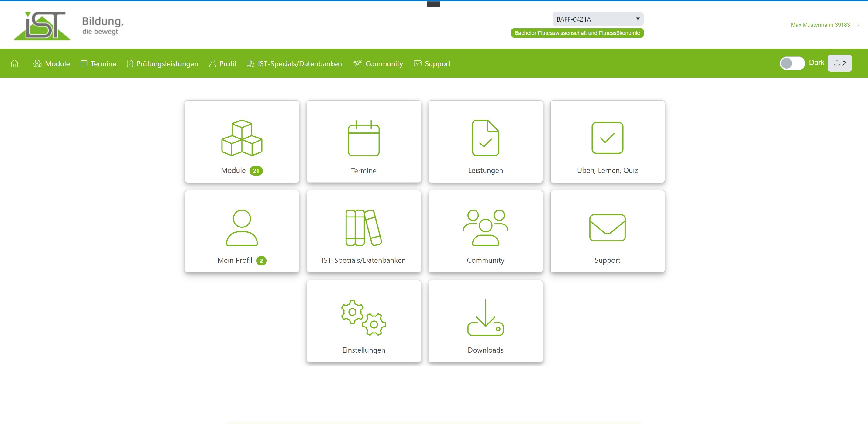Viewport: 868px width, 424px height.
Task: Open the Module cubes tile
Action: click(242, 142)
